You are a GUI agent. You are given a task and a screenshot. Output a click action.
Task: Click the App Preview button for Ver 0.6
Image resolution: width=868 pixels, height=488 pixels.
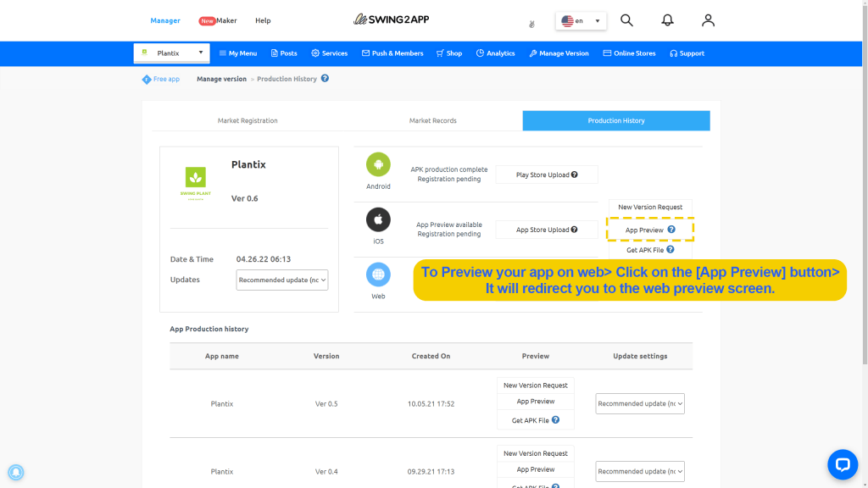pyautogui.click(x=650, y=230)
